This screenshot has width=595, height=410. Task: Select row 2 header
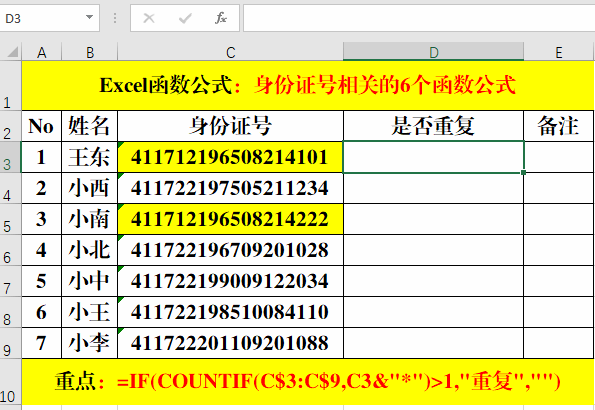point(11,126)
